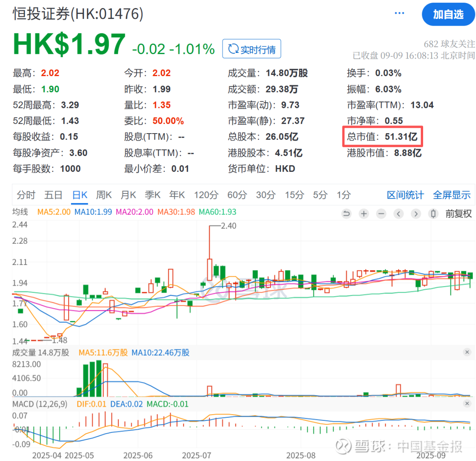This screenshot has width=476, height=461.
Task: Click the MA5:2.00 moving average label
Action: (x=54, y=212)
